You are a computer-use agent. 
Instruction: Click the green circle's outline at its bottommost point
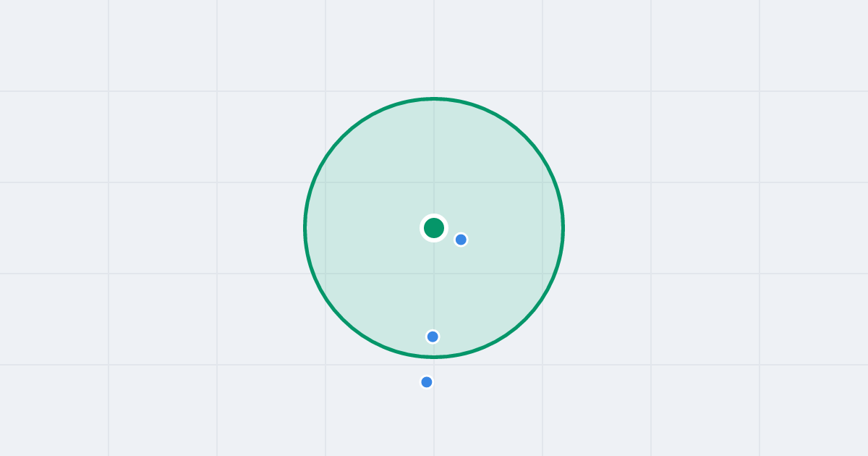coord(434,357)
